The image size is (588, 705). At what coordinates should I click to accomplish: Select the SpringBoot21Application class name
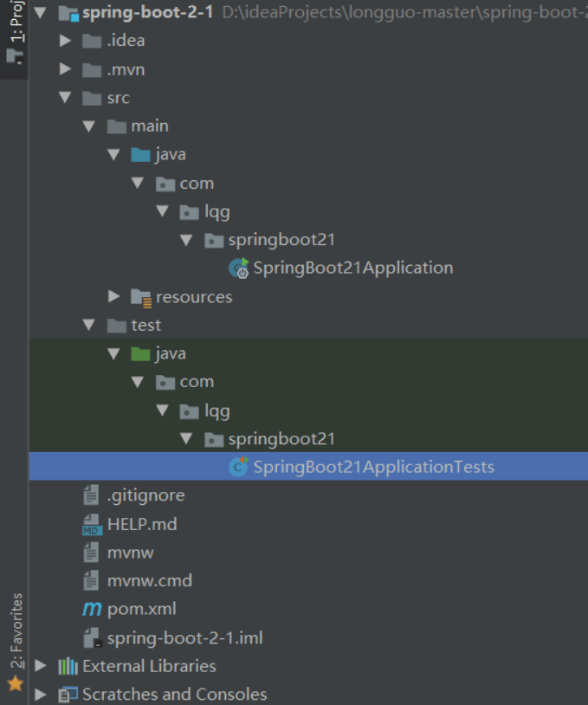(x=353, y=268)
